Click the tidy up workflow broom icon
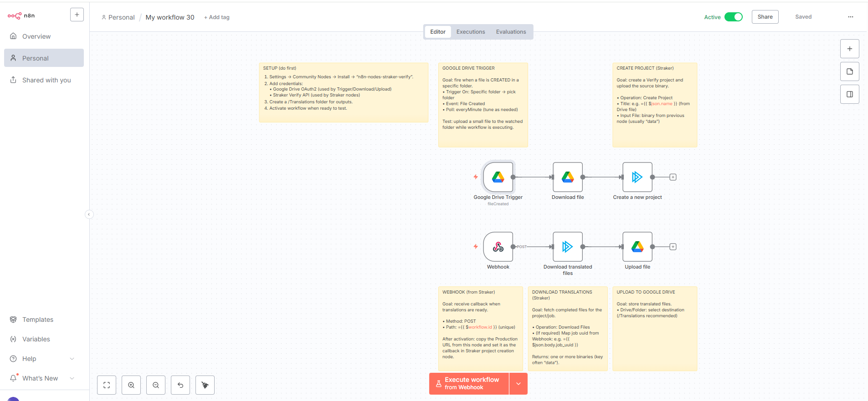Screen dimensions: 868x401 tap(205, 385)
